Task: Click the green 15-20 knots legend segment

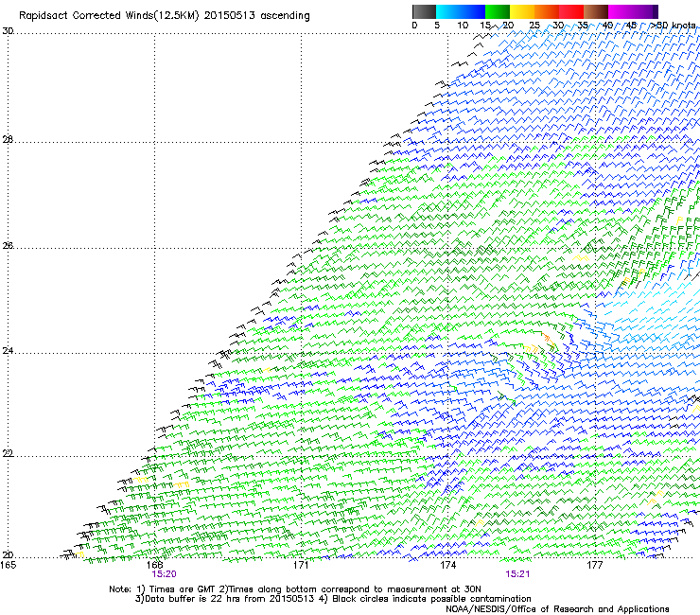Action: [x=498, y=11]
